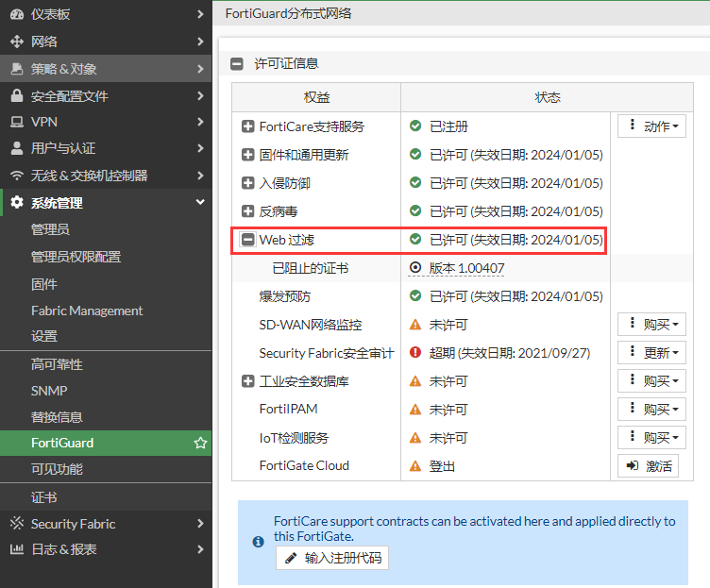The image size is (710, 588).
Task: Open the 管理员 menu item
Action: tap(50, 229)
